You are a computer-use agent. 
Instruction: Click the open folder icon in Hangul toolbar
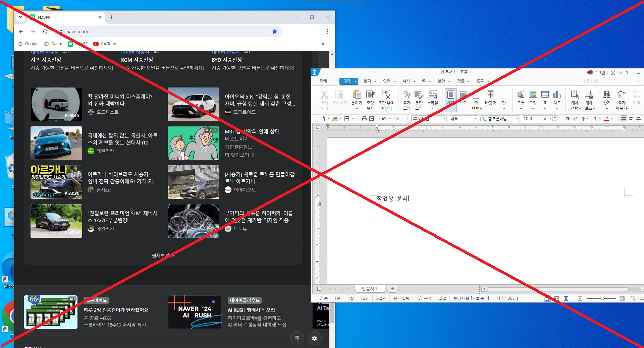pyautogui.click(x=334, y=119)
